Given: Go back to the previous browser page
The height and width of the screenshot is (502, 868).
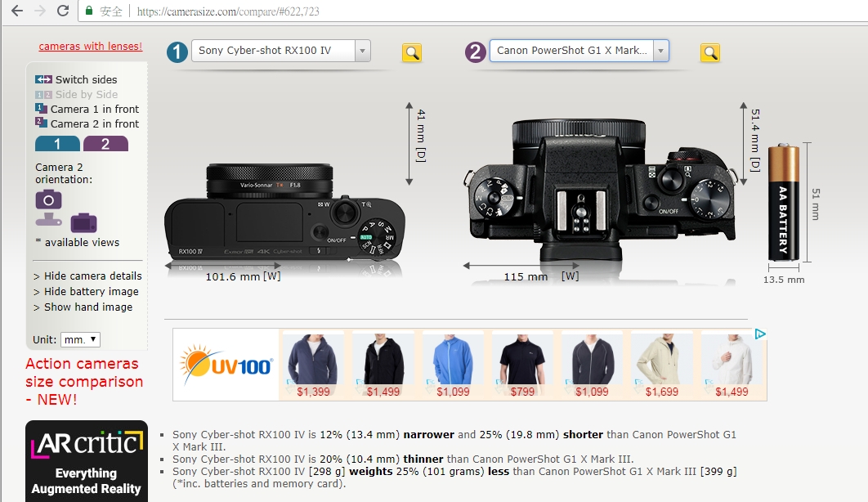Looking at the screenshot, I should 17,11.
